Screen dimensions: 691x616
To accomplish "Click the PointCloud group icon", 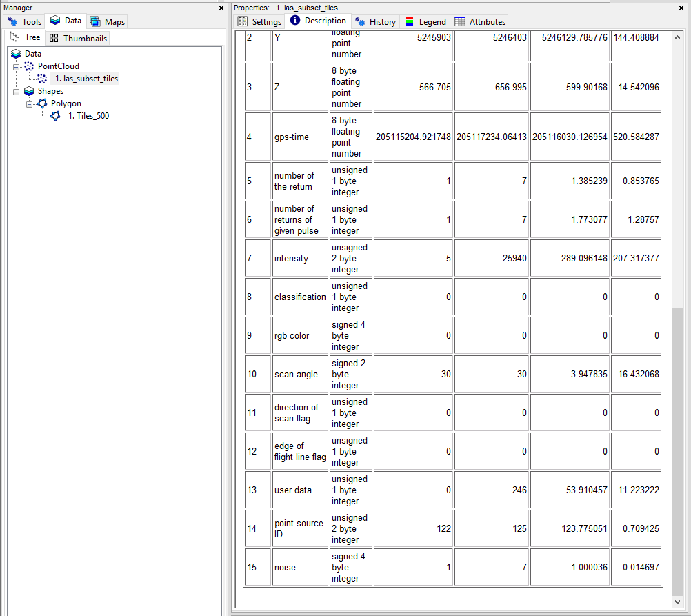I will pos(29,66).
